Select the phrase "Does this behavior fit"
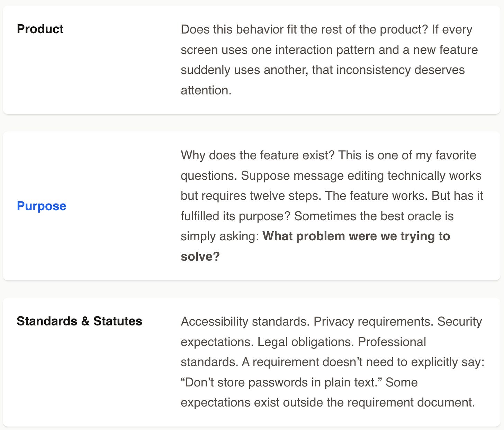504x430 pixels. pyautogui.click(x=239, y=29)
